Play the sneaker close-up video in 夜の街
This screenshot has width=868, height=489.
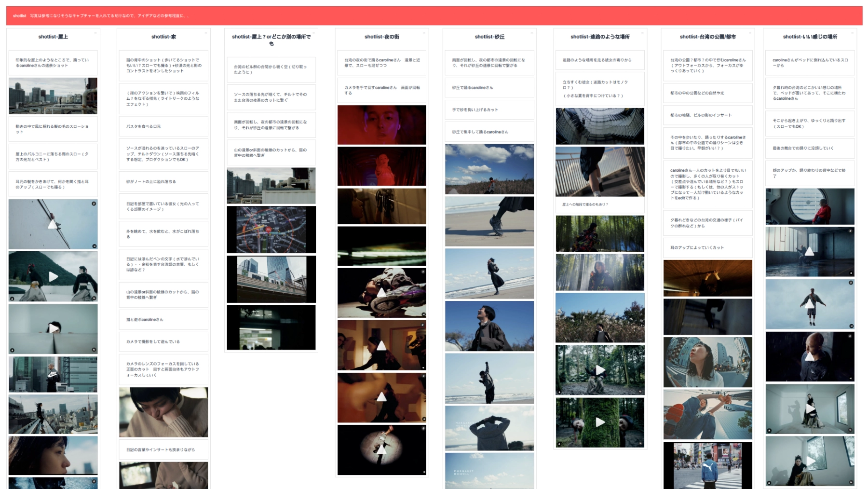[x=381, y=292]
